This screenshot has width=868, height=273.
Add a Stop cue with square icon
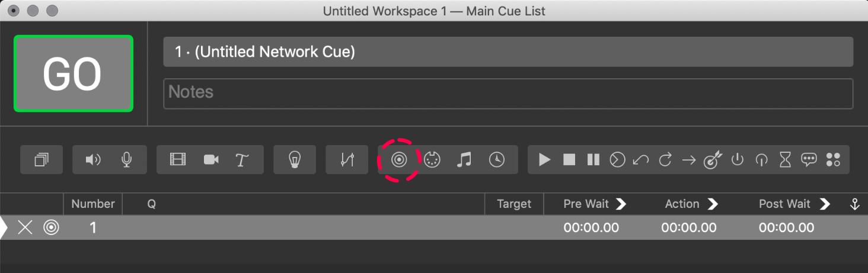click(569, 160)
